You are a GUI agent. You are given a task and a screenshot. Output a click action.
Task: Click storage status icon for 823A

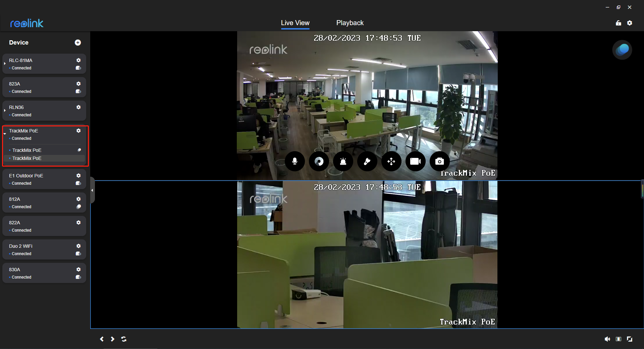click(78, 92)
